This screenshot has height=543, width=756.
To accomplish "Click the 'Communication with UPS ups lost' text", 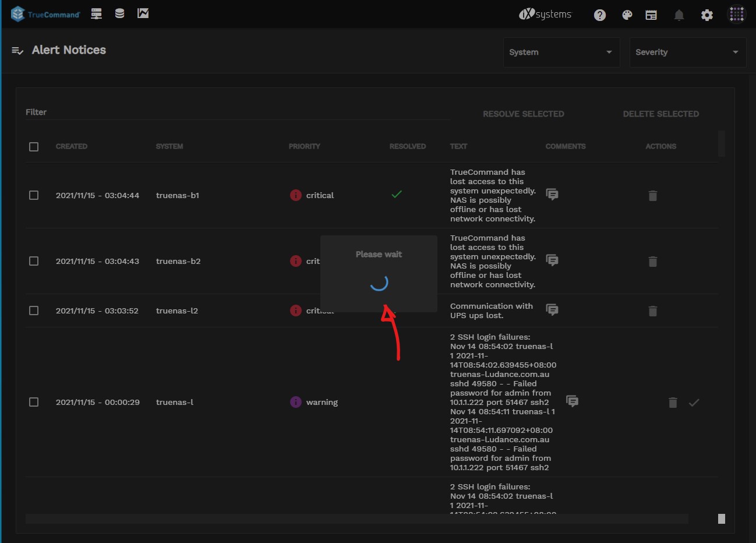I will (x=492, y=311).
